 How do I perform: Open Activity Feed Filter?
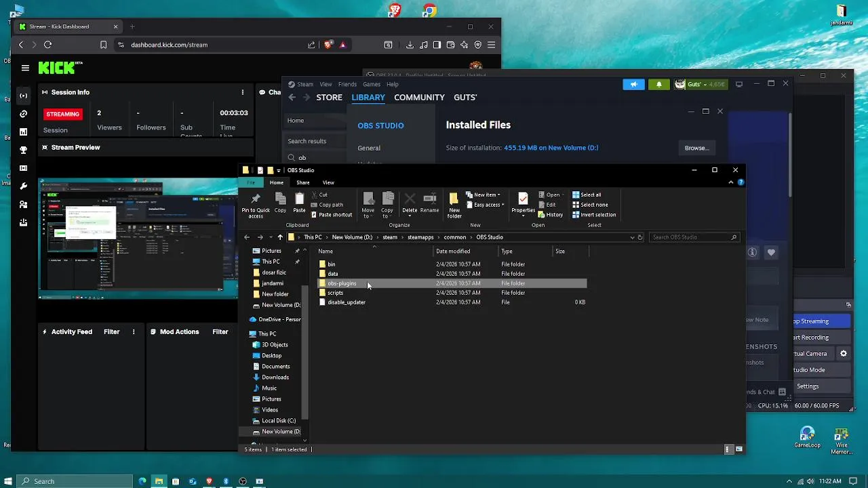coord(112,332)
